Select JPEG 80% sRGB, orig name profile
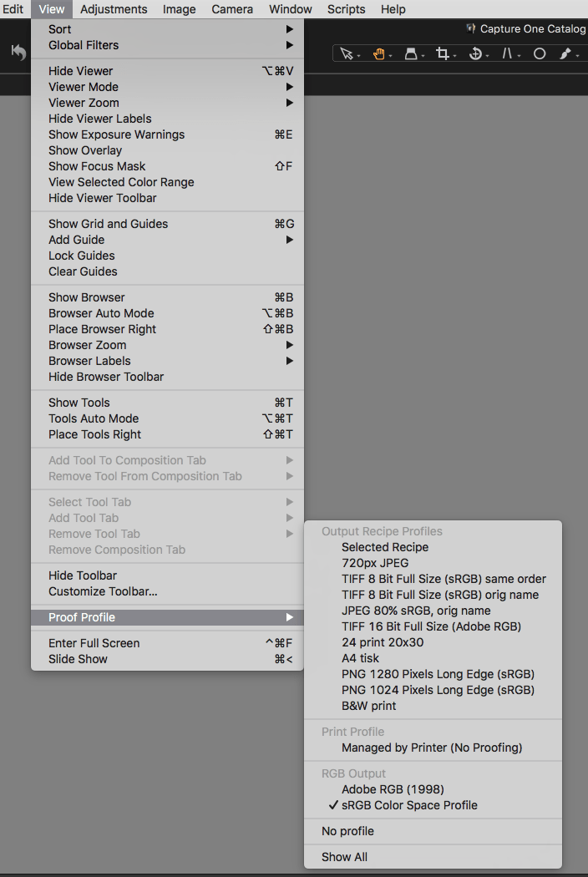 click(433, 611)
